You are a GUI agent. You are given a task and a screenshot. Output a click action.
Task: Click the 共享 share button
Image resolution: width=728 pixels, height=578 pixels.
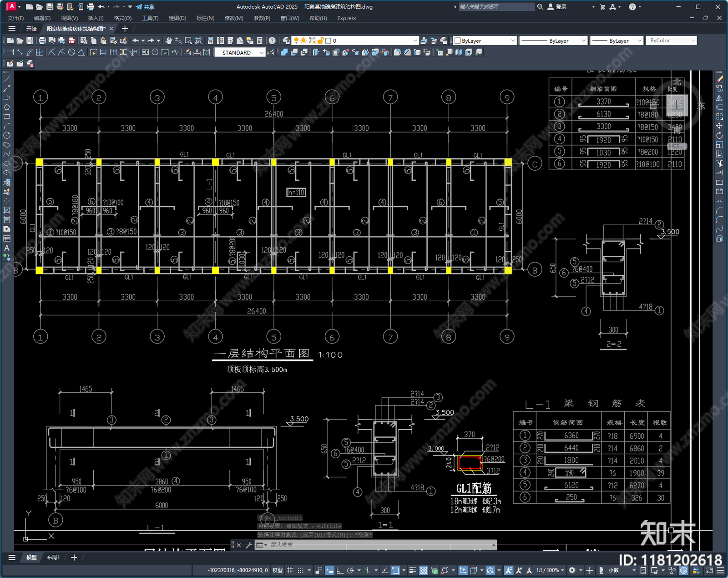click(x=146, y=7)
